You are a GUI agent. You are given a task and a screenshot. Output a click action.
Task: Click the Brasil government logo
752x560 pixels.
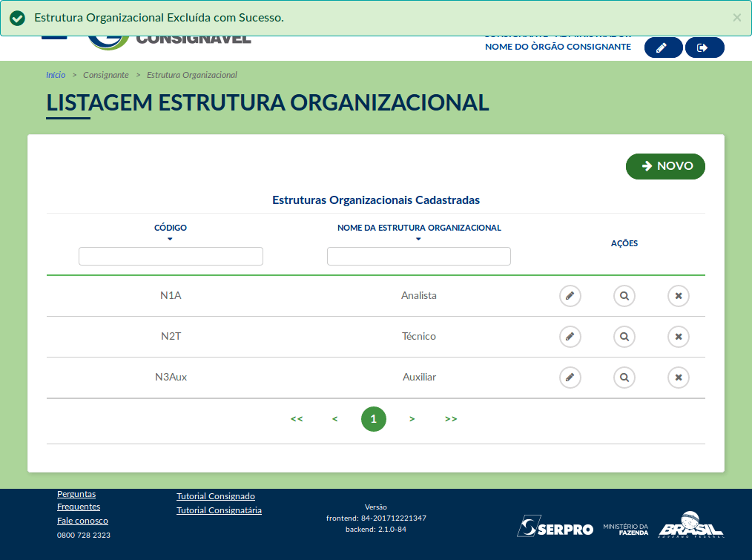pyautogui.click(x=690, y=524)
